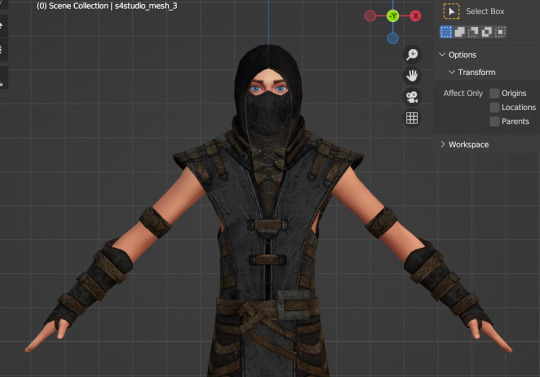This screenshot has width=540, height=377.
Task: Toggle camera view icon
Action: click(412, 97)
